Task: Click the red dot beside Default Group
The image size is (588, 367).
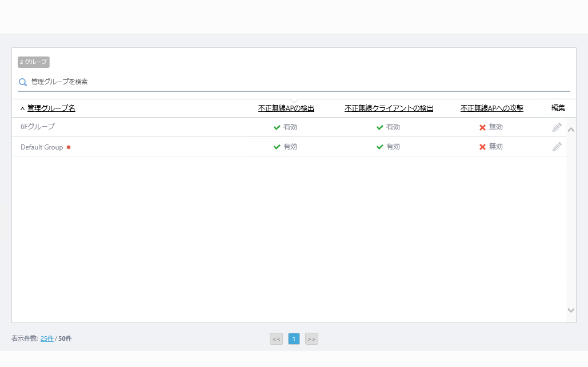Action: click(x=69, y=147)
